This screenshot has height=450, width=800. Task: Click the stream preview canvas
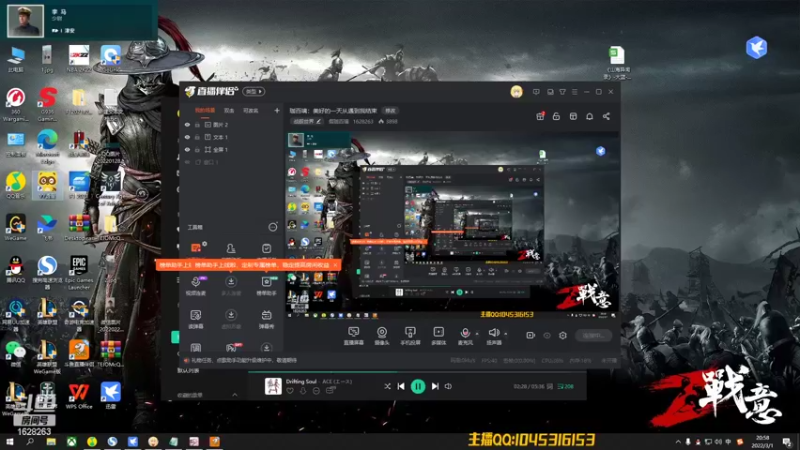coord(452,225)
